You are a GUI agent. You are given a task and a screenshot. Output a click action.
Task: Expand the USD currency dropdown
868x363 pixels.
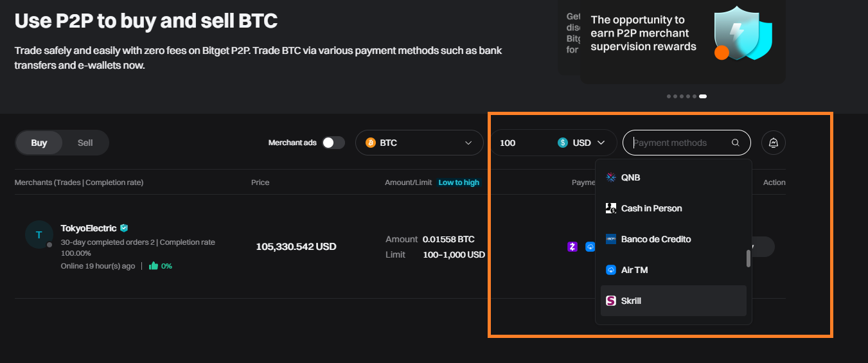[x=583, y=143]
